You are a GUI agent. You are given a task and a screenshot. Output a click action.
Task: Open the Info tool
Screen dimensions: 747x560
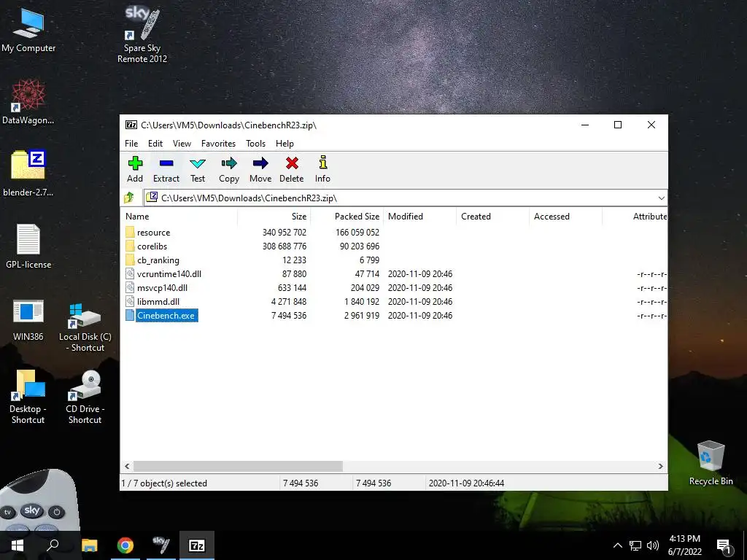[322, 169]
